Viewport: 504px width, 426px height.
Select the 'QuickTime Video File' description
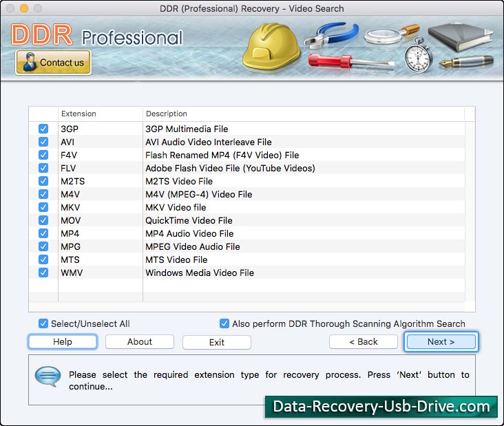(189, 220)
